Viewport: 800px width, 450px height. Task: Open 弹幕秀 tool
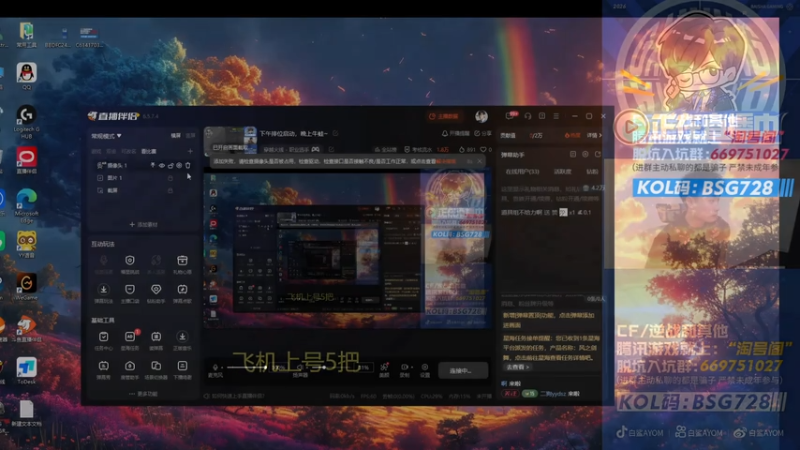[104, 369]
